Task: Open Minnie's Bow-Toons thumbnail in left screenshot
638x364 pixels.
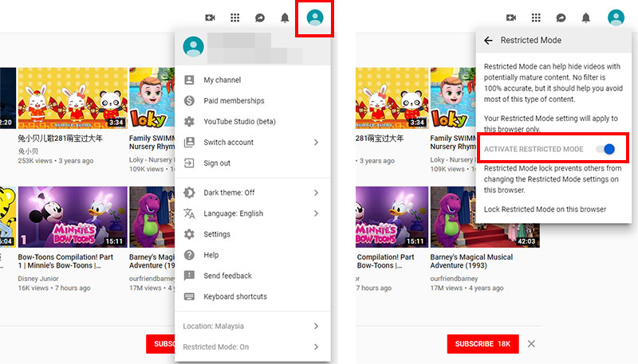Action: tap(73, 217)
